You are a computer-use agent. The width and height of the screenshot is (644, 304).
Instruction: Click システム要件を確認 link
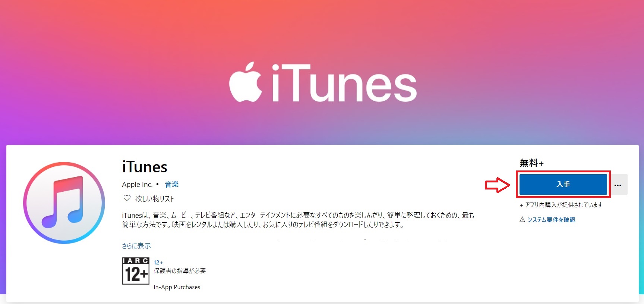551,220
